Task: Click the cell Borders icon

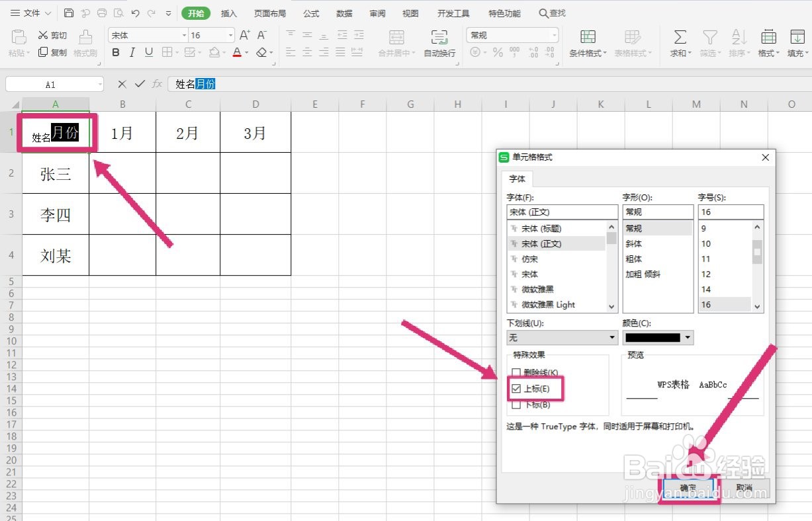Action: click(x=167, y=52)
